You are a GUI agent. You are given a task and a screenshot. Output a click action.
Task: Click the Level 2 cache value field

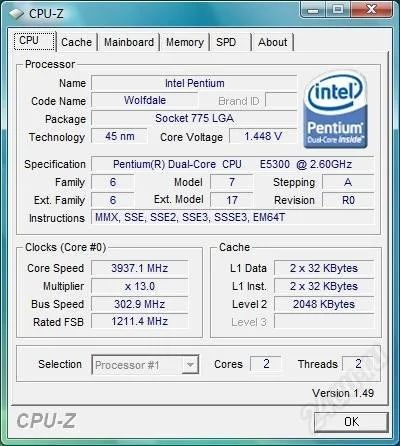tap(324, 304)
